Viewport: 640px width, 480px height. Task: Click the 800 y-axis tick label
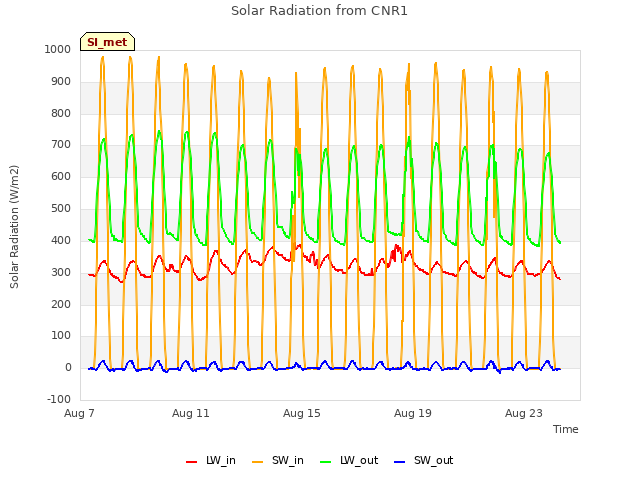pos(61,113)
